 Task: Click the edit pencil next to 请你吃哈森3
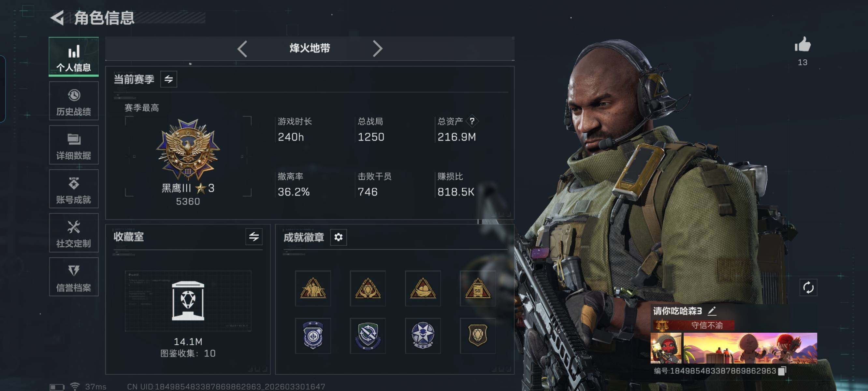coord(712,311)
